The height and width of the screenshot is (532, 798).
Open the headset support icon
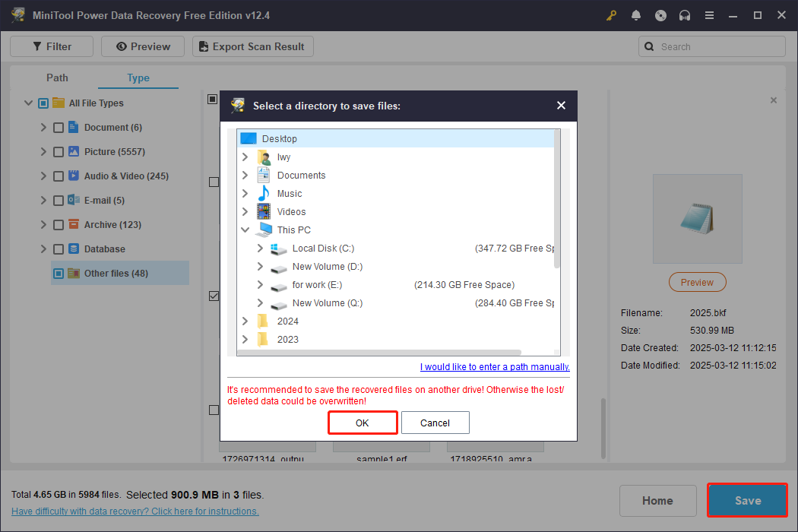point(685,15)
